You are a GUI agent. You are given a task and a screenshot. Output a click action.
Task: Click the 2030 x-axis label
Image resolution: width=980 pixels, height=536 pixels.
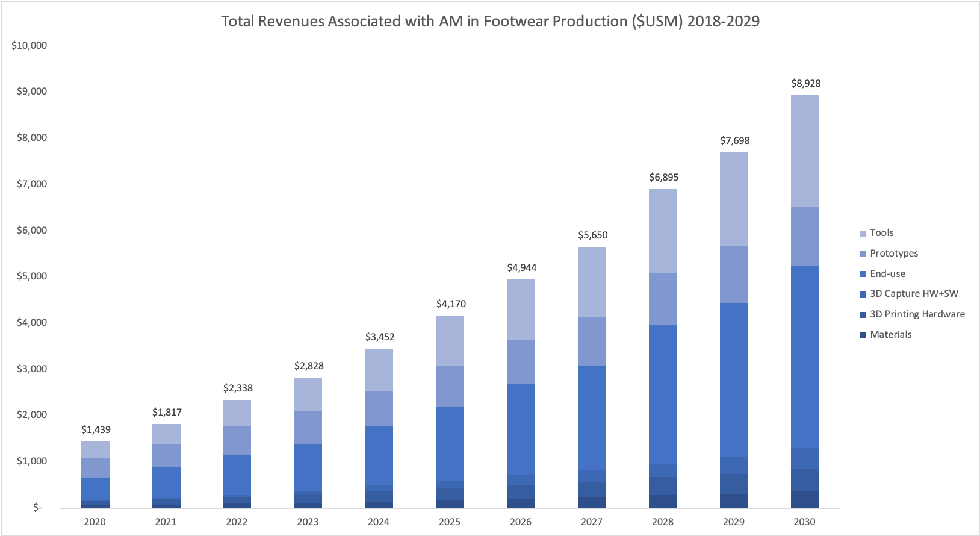click(x=805, y=522)
